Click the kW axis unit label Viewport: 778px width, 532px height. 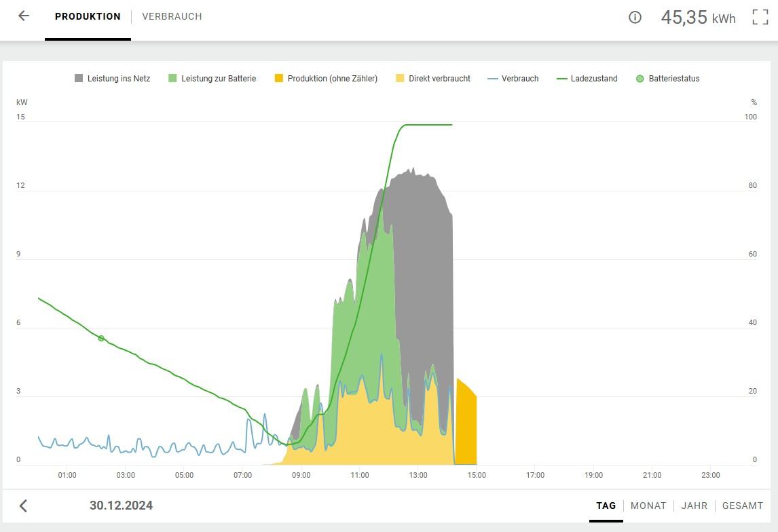tap(22, 102)
